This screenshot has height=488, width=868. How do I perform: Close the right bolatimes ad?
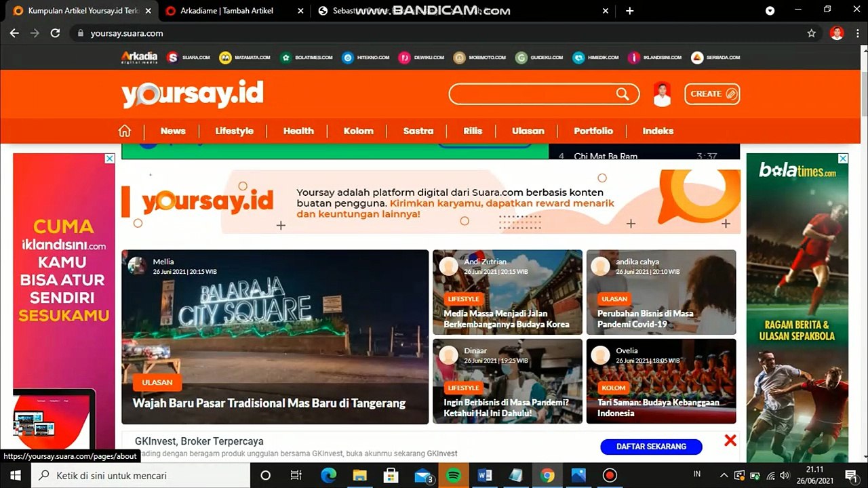(843, 159)
